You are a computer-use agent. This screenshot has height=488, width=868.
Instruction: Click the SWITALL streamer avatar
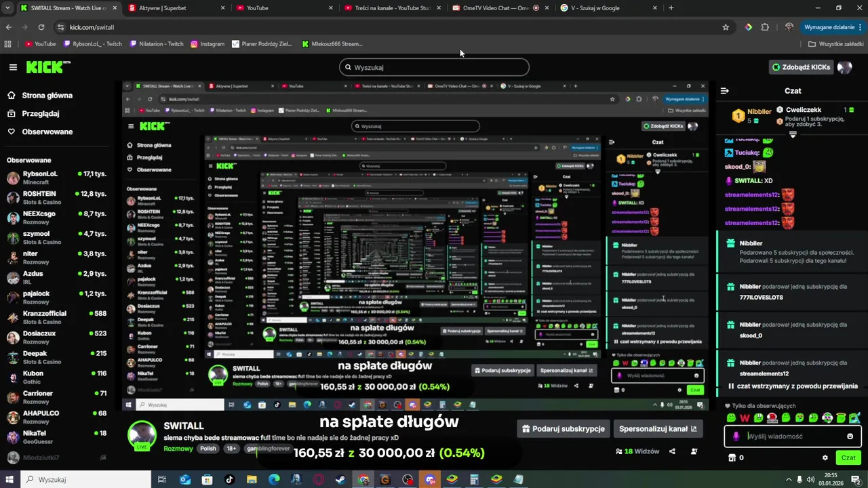pos(142,434)
